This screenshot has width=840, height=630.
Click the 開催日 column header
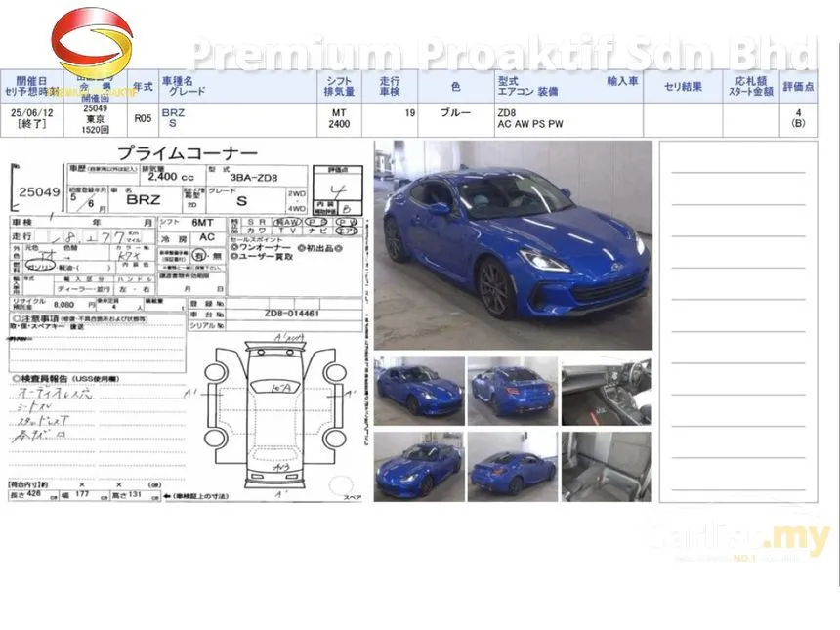31,86
